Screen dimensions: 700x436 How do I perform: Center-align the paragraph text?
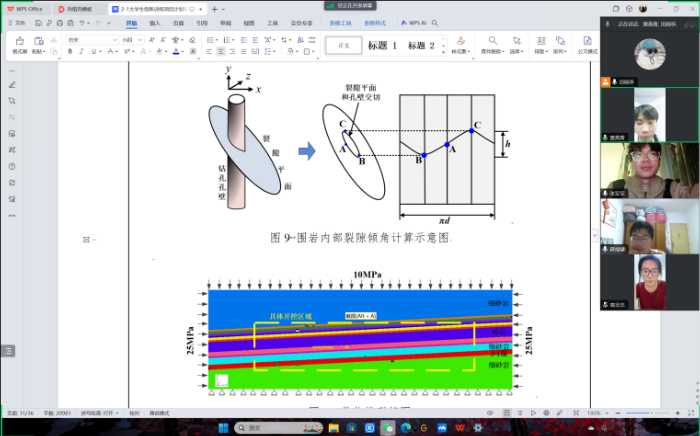[x=220, y=51]
